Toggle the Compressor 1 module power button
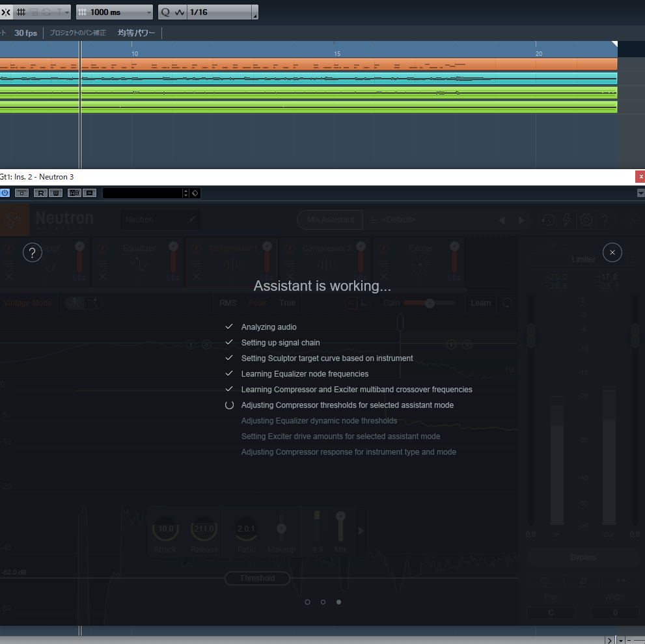645x644 pixels. tap(196, 248)
